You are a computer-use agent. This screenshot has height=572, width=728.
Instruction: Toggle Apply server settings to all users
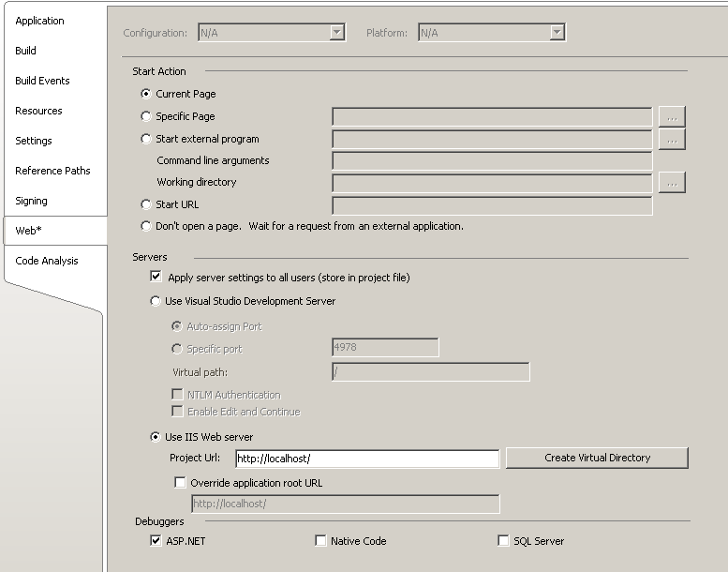pyautogui.click(x=156, y=277)
